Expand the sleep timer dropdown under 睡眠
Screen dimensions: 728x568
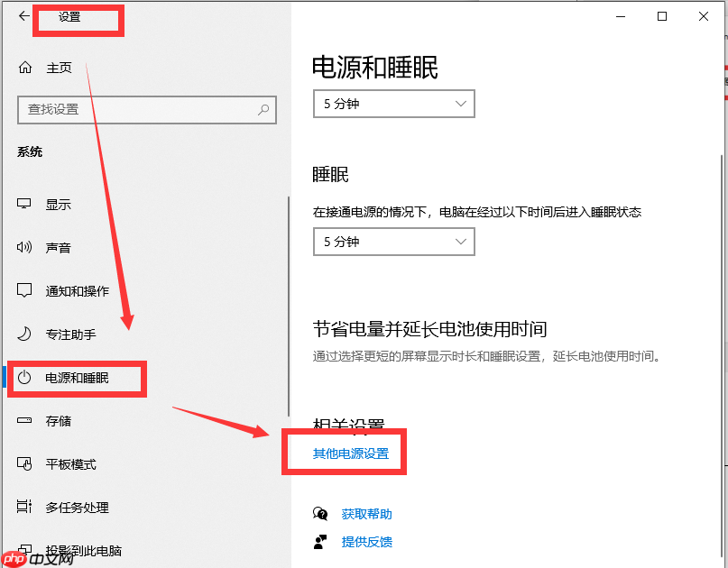click(x=393, y=242)
